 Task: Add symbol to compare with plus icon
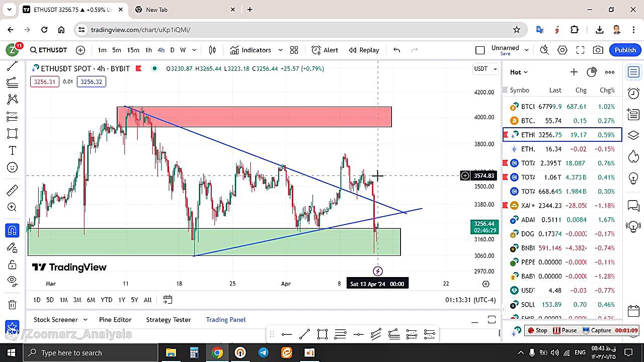coord(80,50)
